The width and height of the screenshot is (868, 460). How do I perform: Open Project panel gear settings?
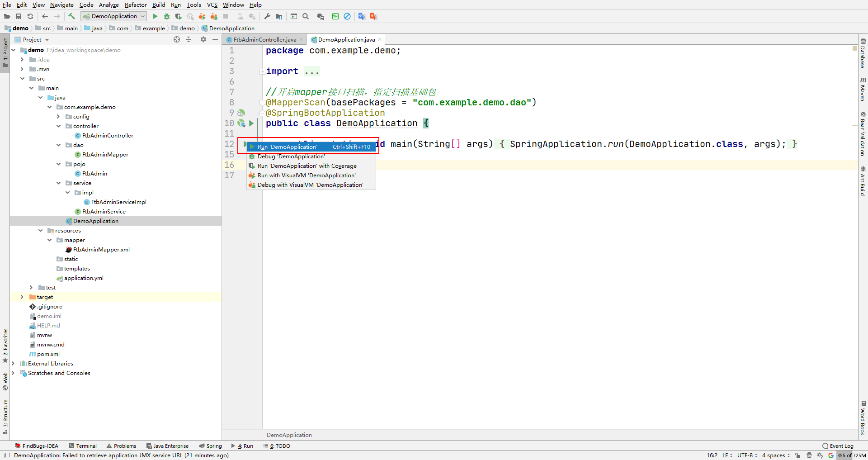pos(203,39)
